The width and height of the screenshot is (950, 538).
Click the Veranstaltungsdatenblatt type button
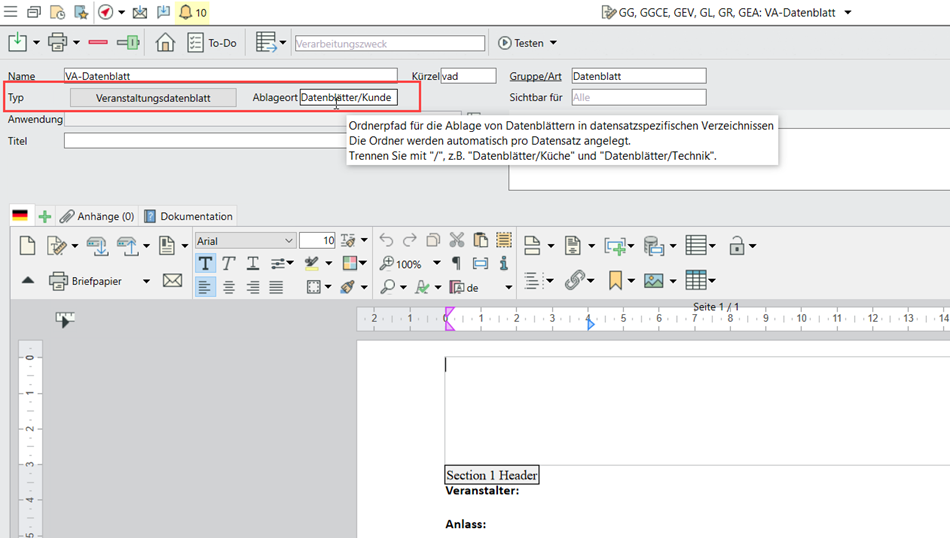coord(153,98)
